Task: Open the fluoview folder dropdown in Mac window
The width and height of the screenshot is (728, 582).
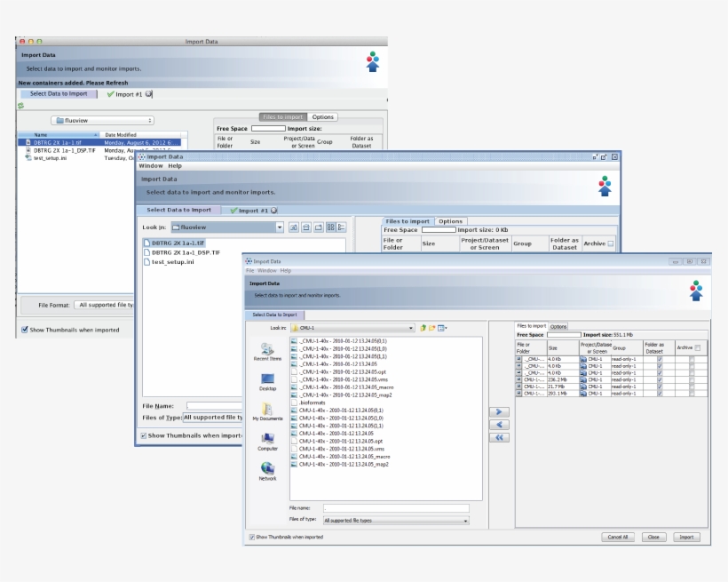Action: 102,120
